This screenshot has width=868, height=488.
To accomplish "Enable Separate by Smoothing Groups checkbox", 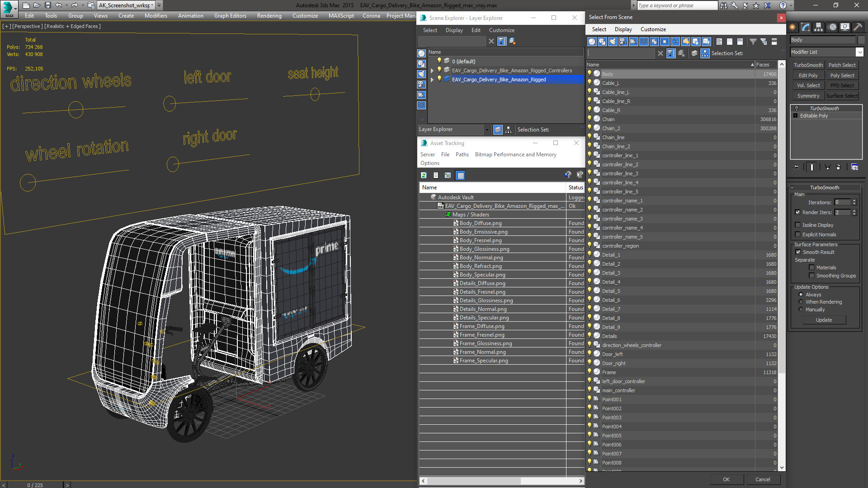I will coord(811,276).
